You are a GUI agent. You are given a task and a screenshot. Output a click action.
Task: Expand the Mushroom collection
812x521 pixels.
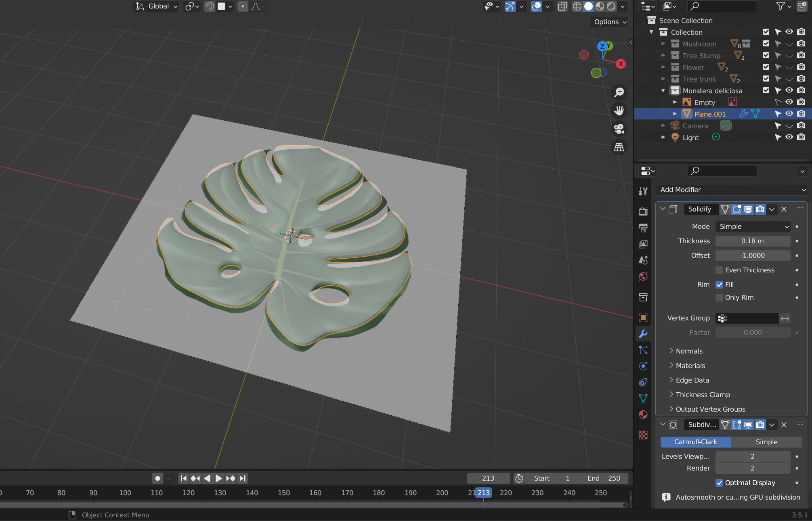663,44
